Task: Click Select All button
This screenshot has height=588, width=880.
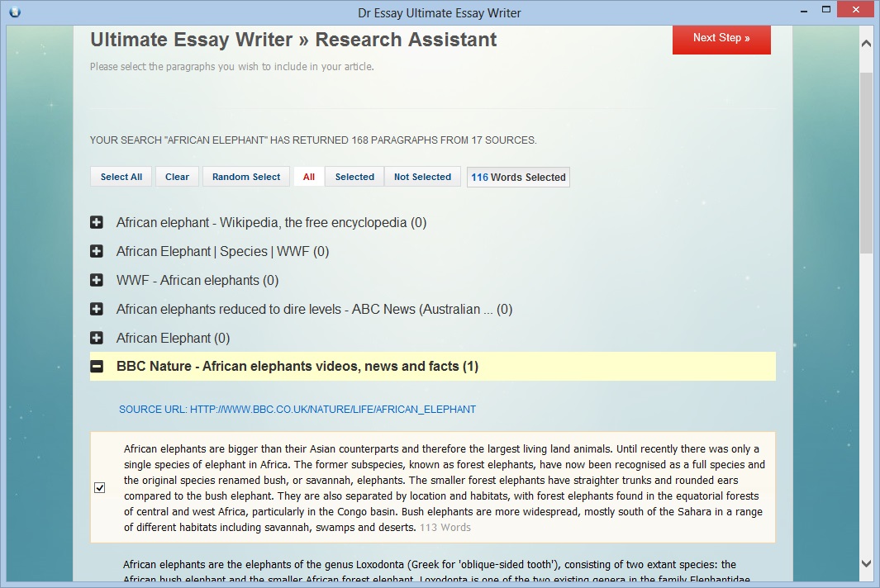Action: pyautogui.click(x=121, y=177)
